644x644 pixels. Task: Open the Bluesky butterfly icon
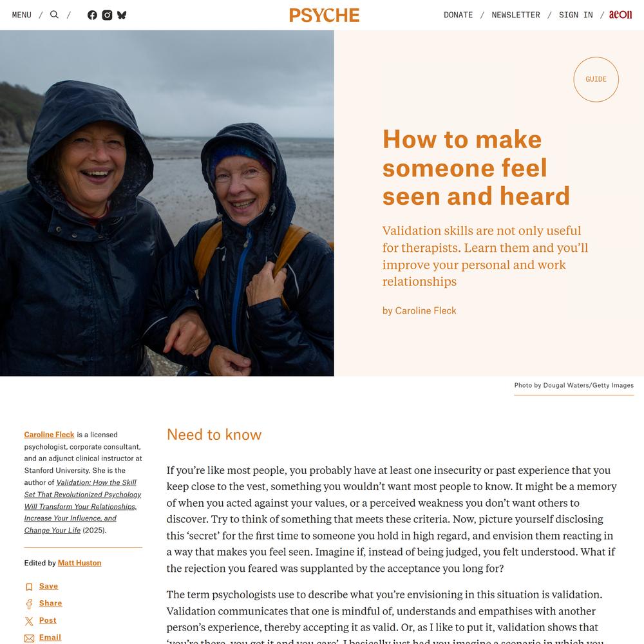coord(122,15)
